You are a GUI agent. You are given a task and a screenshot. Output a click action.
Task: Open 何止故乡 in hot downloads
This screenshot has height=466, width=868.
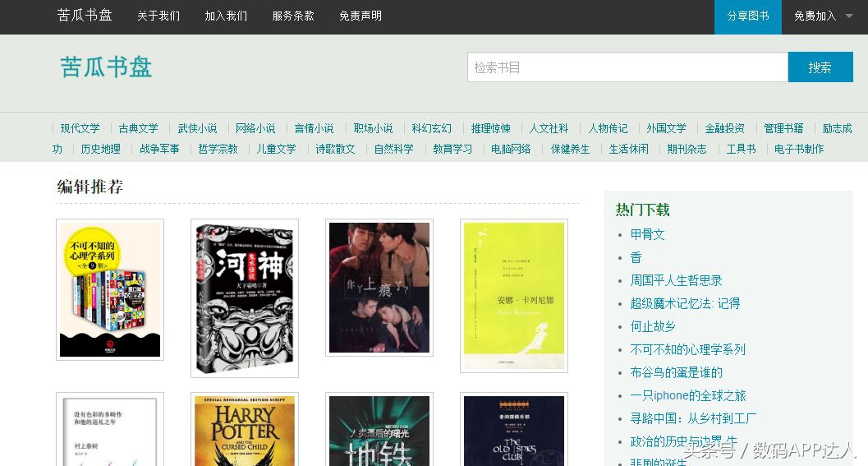653,326
